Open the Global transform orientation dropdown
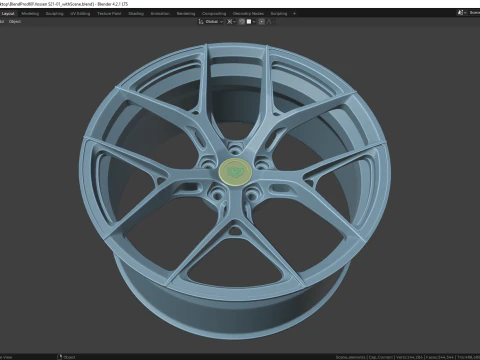This screenshot has width=480, height=360. click(x=211, y=22)
